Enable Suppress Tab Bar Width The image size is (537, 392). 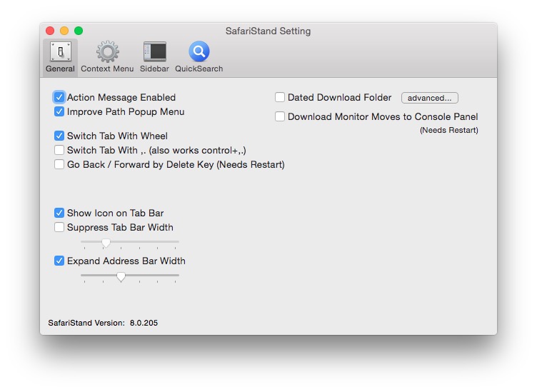coord(59,227)
